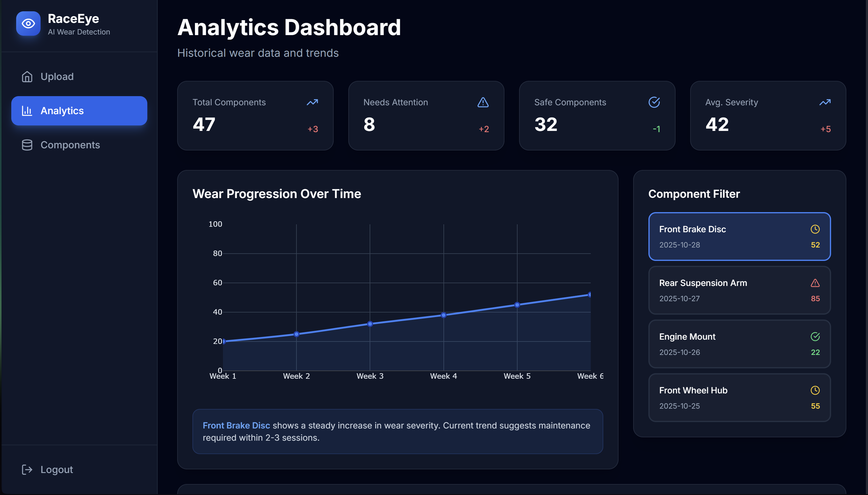Viewport: 868px width, 495px height.
Task: Select Engine Mount in Component Filter
Action: 739,344
